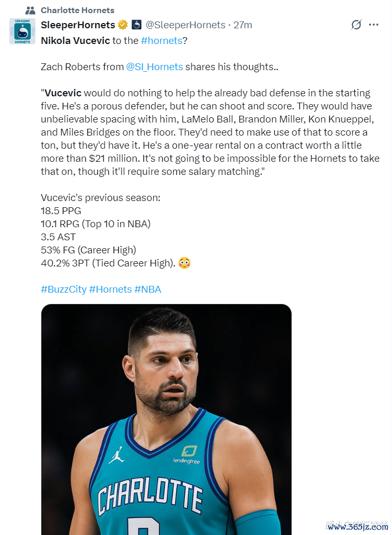Viewport: 392px width, 535px height.
Task: Click the gold verified badge
Action: (122, 25)
